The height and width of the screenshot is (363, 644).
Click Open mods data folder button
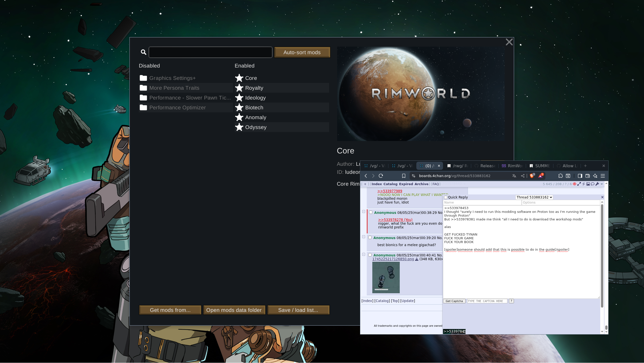click(x=234, y=310)
